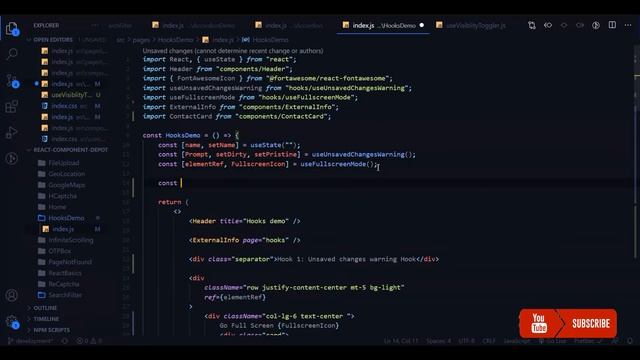Screen dimensions: 640x360
Task: Open the Explorer view in activity bar
Action: point(12,29)
